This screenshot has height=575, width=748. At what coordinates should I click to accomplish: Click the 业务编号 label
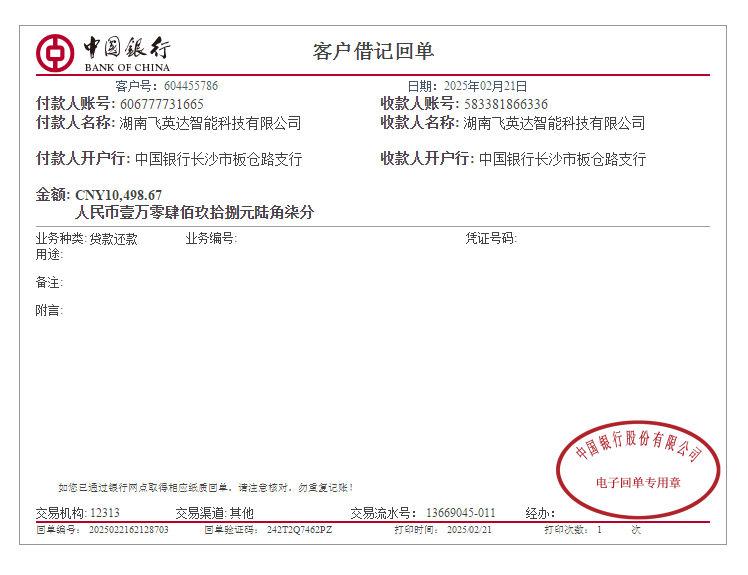[210, 238]
